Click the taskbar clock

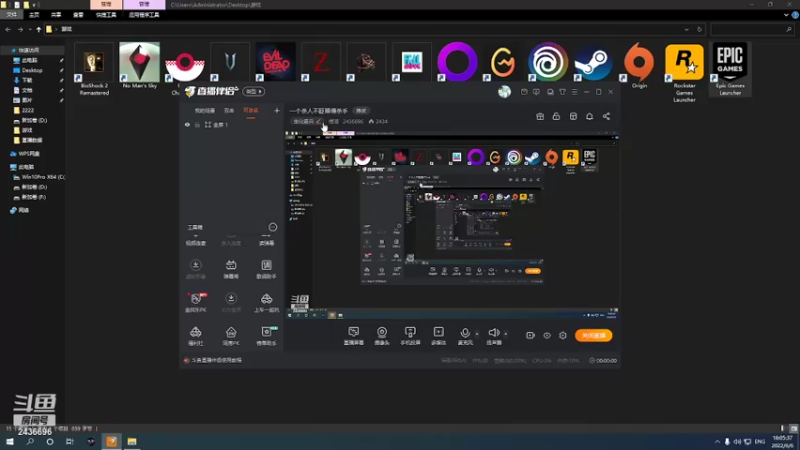(x=782, y=442)
